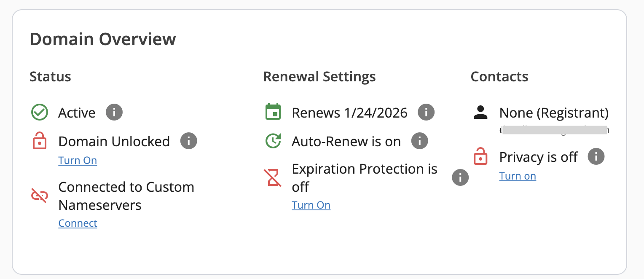The width and height of the screenshot is (644, 279).
Task: Click the None (Registrant) contact text
Action: click(554, 113)
